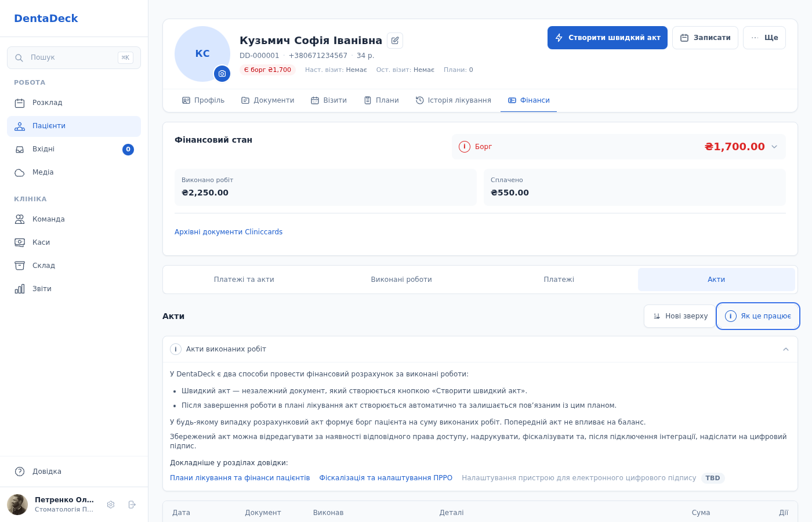Switch to Виконані роботи sub-tab

401,280
